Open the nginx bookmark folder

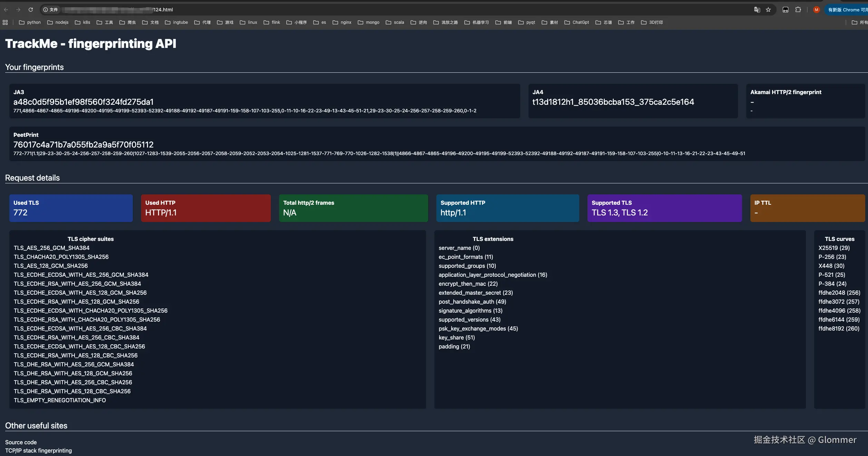[x=342, y=22]
